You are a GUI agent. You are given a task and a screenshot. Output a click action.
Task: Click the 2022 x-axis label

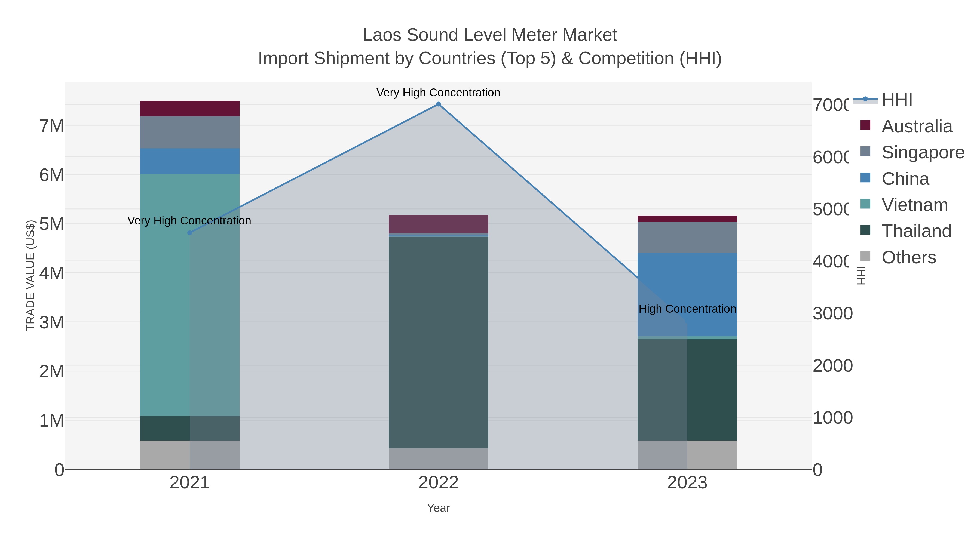click(x=438, y=483)
